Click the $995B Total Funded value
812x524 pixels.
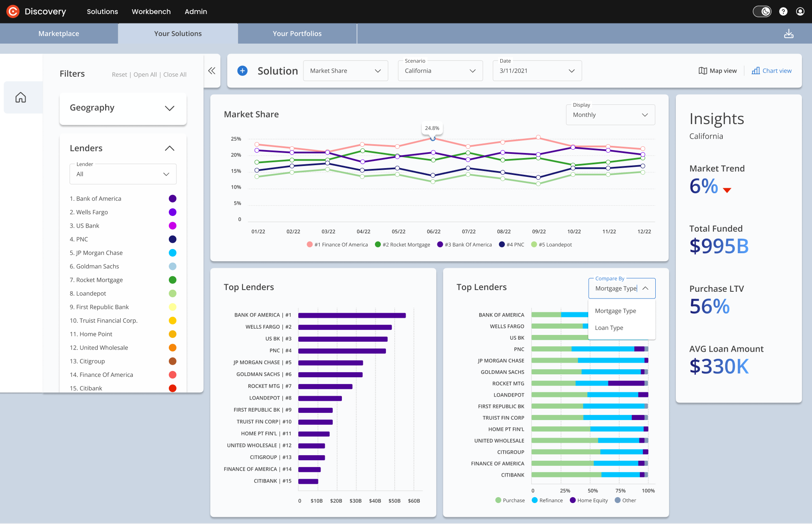(719, 246)
